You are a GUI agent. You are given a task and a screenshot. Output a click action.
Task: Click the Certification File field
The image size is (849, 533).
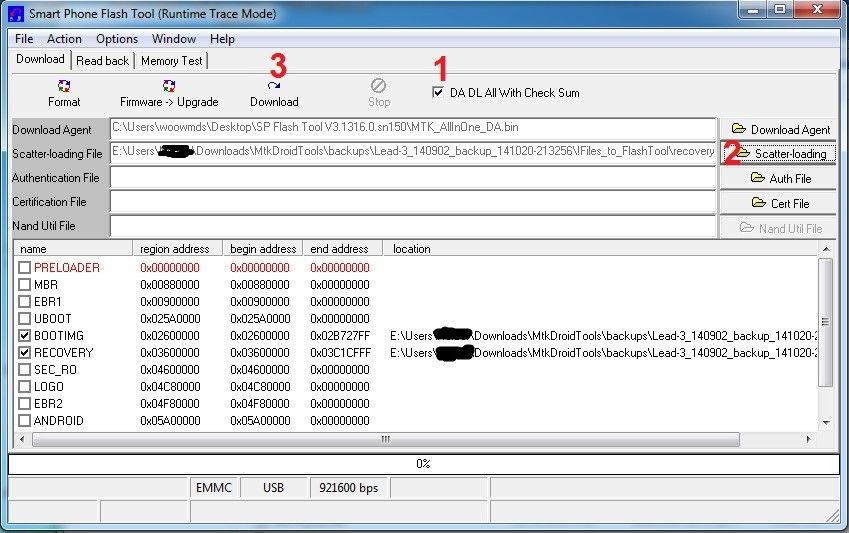413,202
